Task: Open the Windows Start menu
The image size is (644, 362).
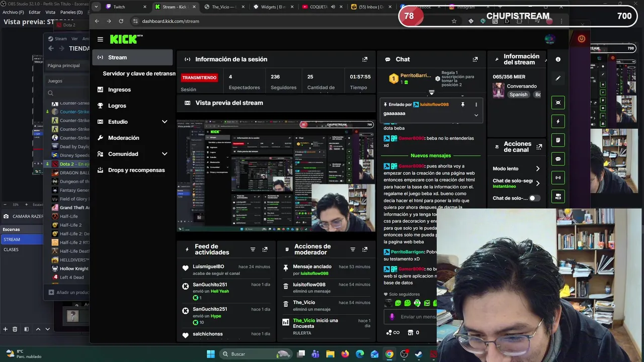Action: pyautogui.click(x=211, y=354)
